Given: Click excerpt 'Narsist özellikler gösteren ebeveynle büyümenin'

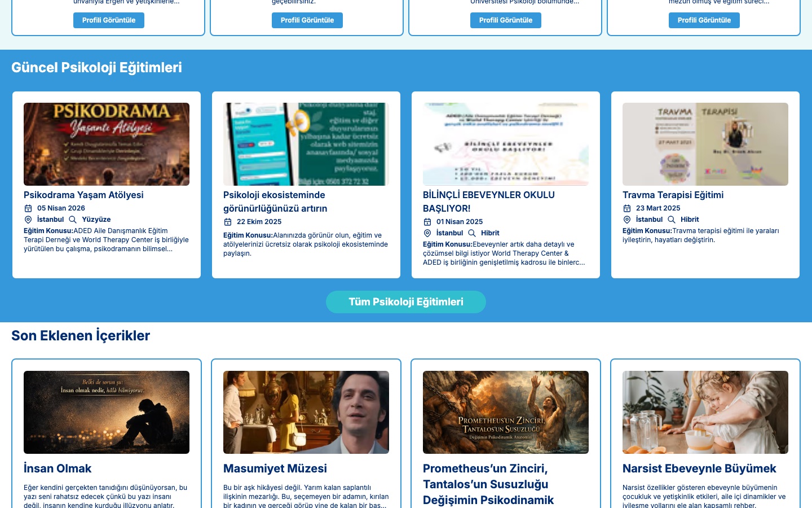Looking at the screenshot, I should click(704, 496).
